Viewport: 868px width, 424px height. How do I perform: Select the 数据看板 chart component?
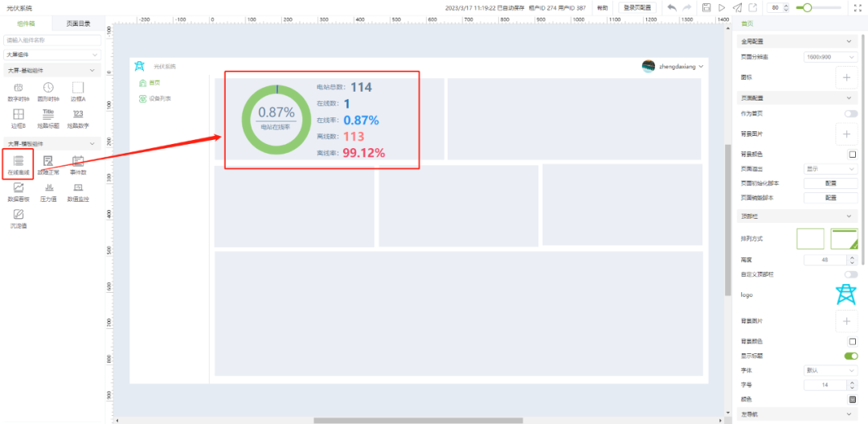tap(18, 187)
